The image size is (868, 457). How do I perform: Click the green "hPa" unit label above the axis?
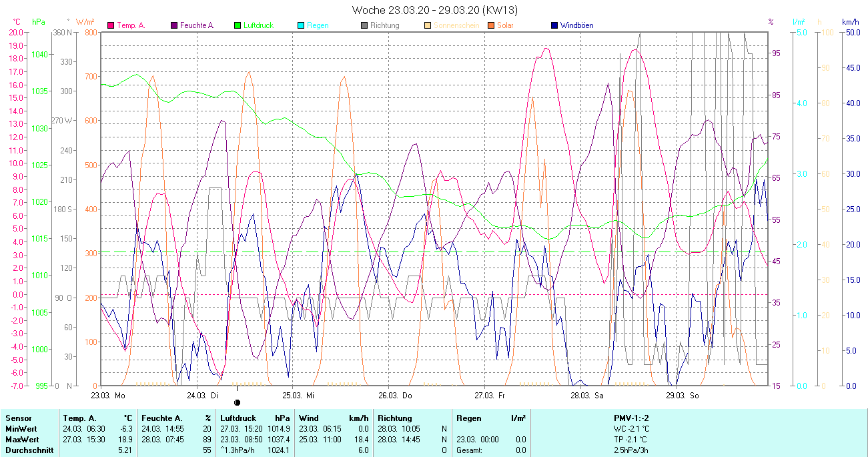[x=39, y=22]
